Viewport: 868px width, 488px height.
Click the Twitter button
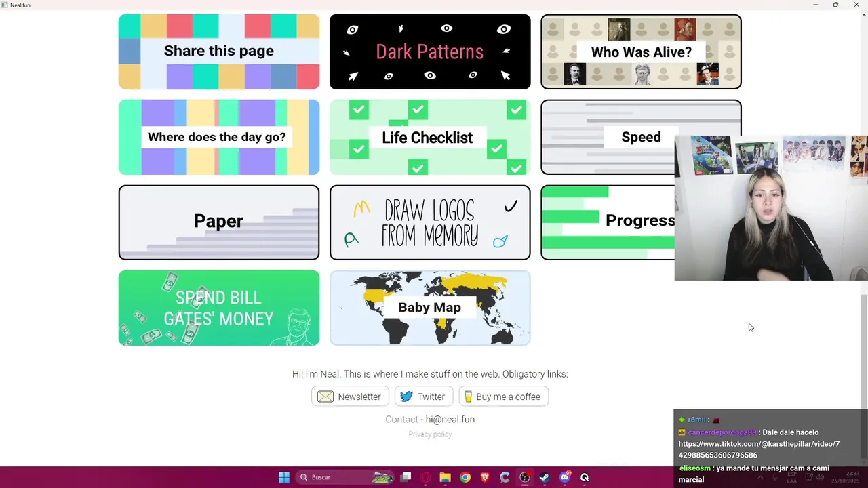[x=424, y=396]
